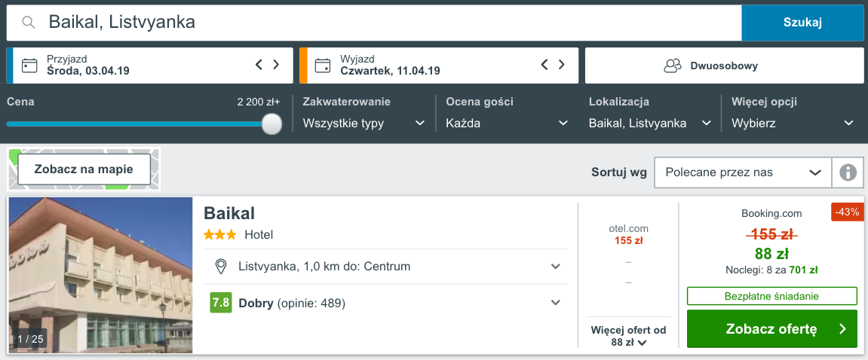Expand the Ocena gości dropdown
Image resolution: width=868 pixels, height=360 pixels.
[507, 123]
